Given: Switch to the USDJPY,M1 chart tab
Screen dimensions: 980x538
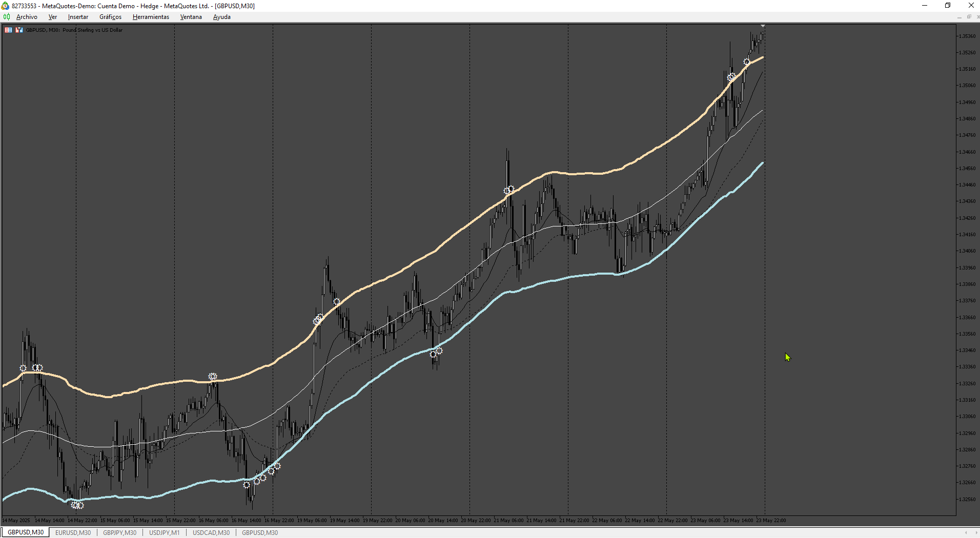Looking at the screenshot, I should coord(164,532).
